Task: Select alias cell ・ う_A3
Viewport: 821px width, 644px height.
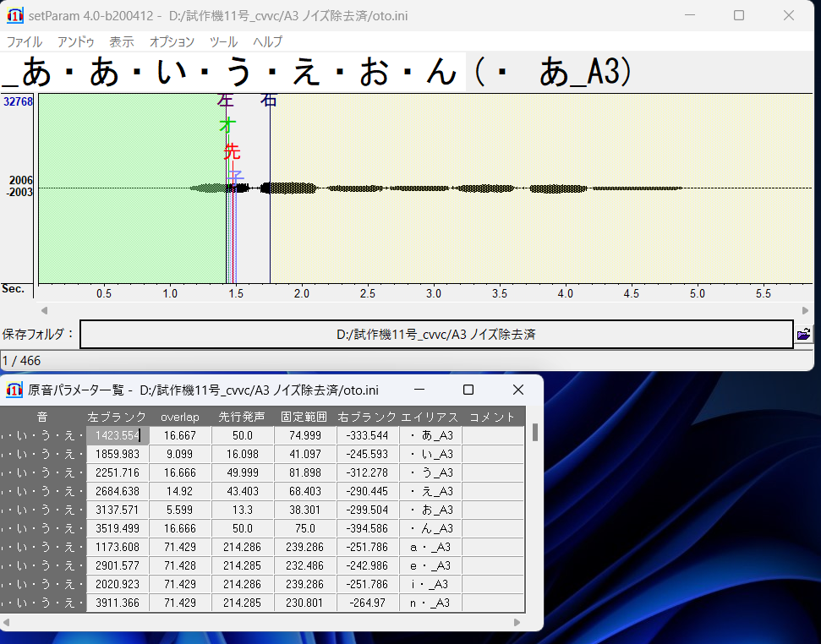Action: (x=430, y=472)
